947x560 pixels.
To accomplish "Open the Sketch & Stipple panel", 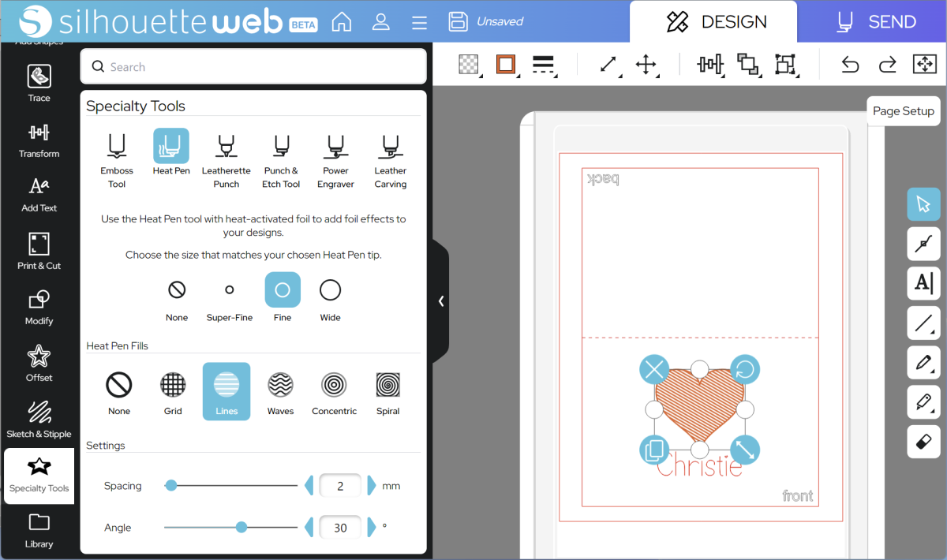I will click(39, 420).
